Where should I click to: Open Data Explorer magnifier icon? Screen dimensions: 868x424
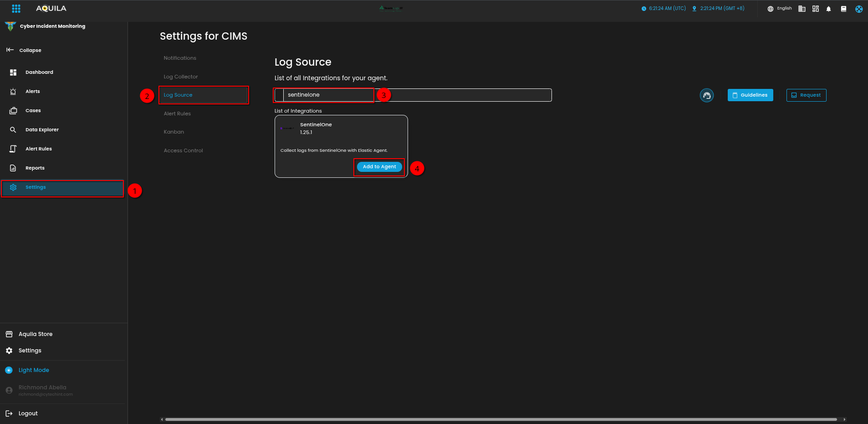tap(13, 130)
